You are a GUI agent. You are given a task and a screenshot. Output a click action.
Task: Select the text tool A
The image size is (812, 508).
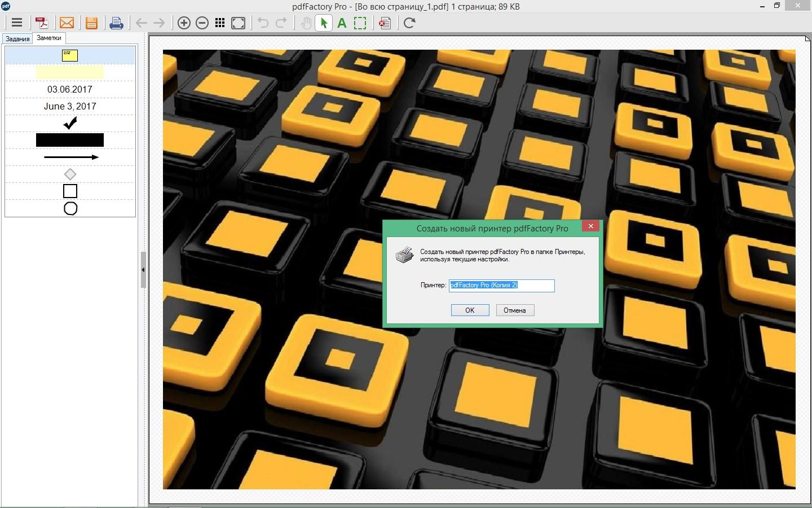tap(342, 23)
